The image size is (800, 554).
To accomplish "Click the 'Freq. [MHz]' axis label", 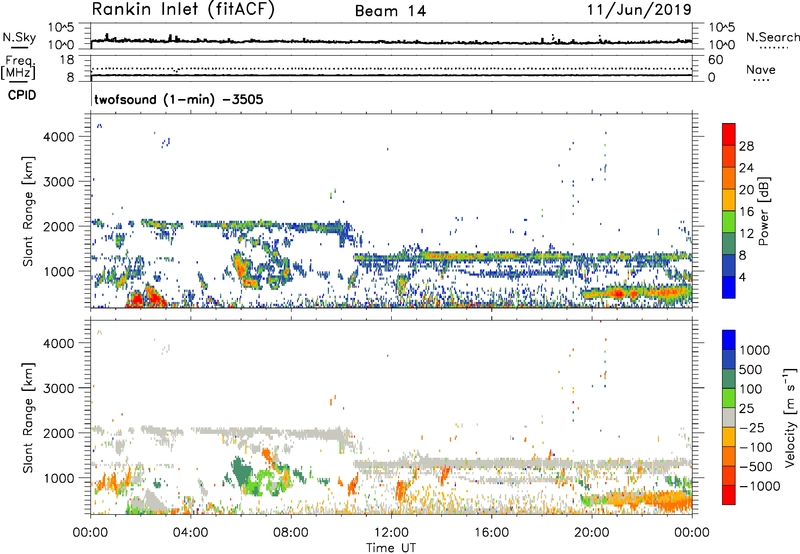I will pyautogui.click(x=18, y=67).
